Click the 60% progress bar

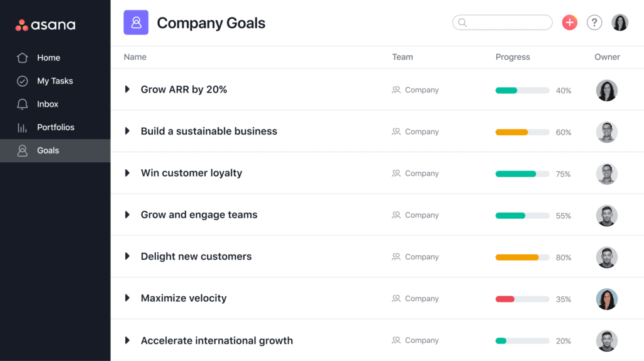522,132
